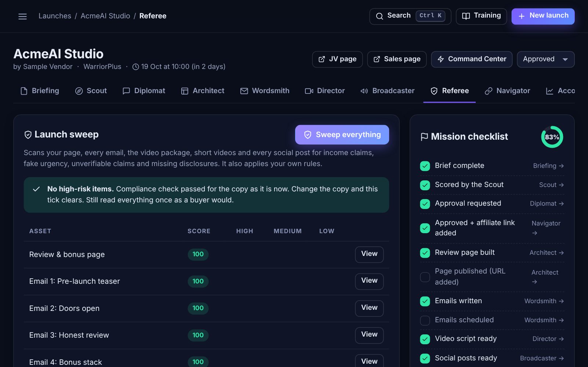Click the plus icon in New launch
The image size is (588, 367).
522,16
